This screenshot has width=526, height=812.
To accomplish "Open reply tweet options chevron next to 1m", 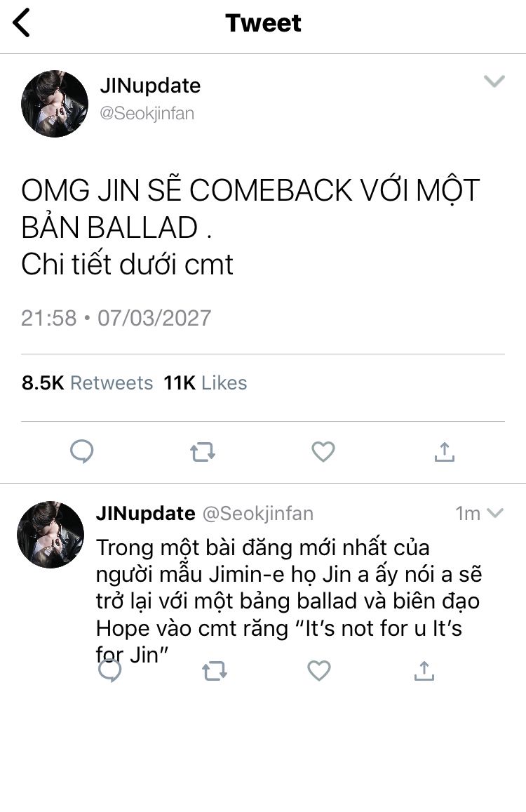I will pos(495,513).
